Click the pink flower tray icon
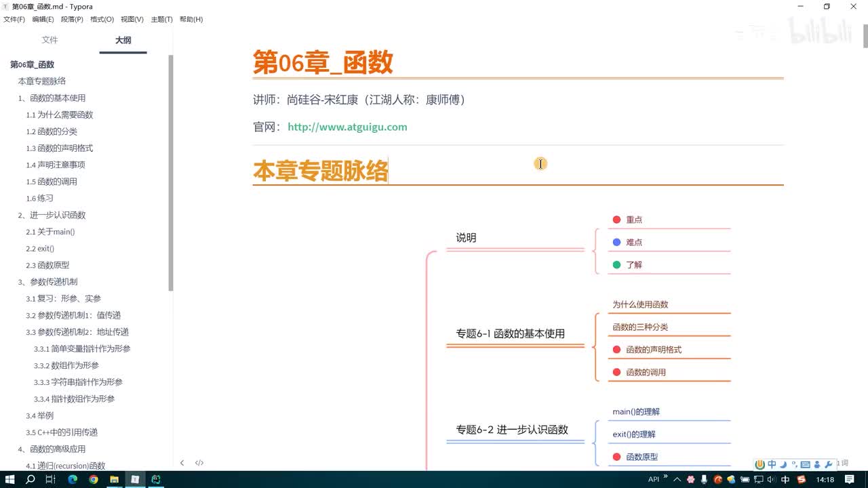The height and width of the screenshot is (488, 868). click(690, 479)
